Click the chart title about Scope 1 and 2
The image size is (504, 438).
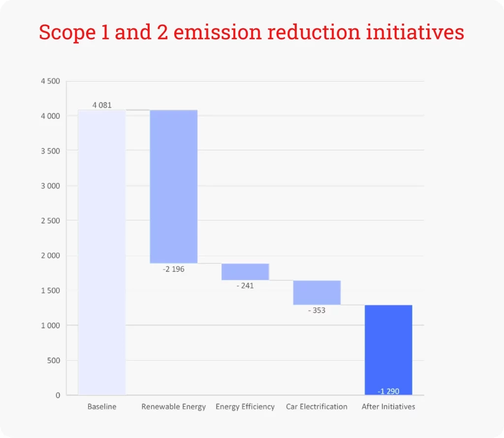(252, 32)
